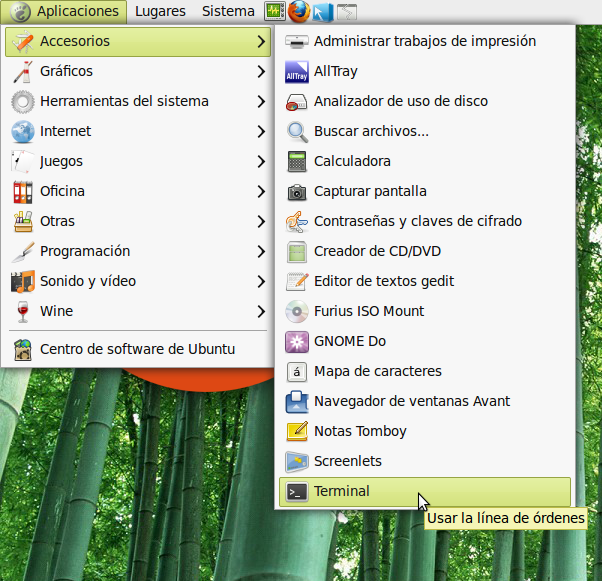Click the AllTray application icon
This screenshot has width=602, height=581.
pyautogui.click(x=297, y=71)
